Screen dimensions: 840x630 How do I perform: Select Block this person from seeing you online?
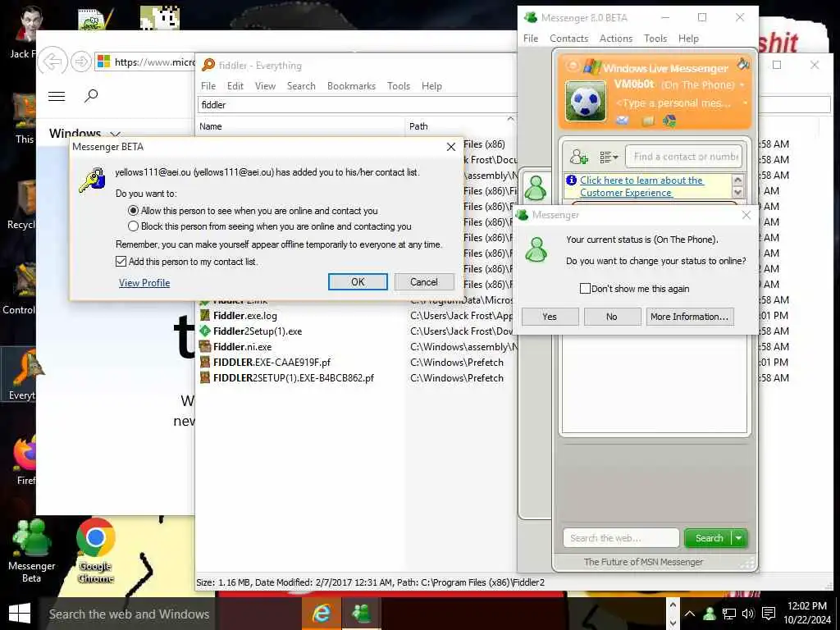point(134,226)
